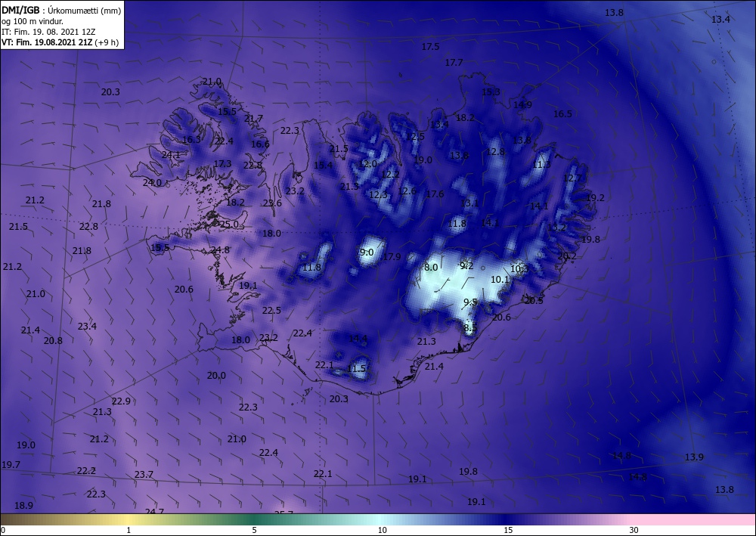The width and height of the screenshot is (756, 536).
Task: Select the 9.5 value label
Action: click(x=470, y=302)
